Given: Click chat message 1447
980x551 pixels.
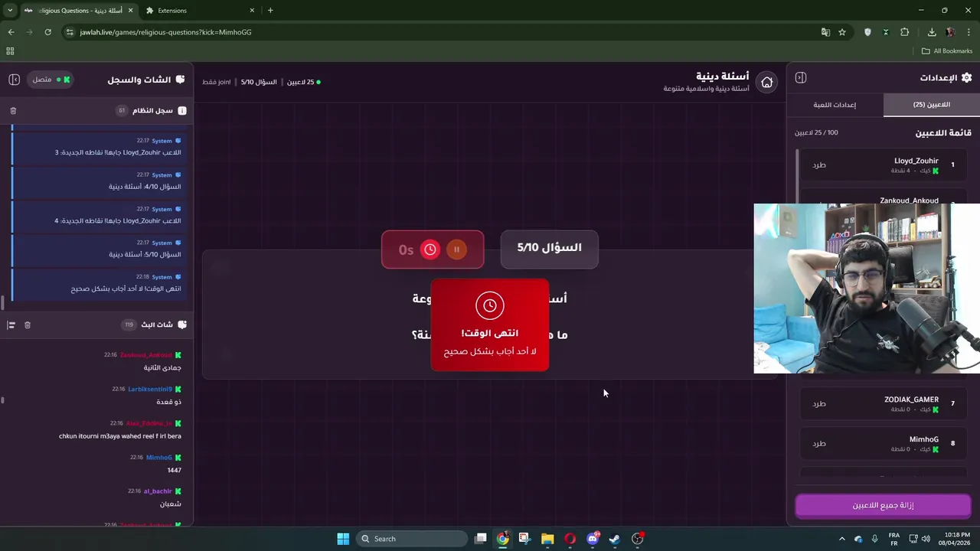Looking at the screenshot, I should (x=174, y=471).
